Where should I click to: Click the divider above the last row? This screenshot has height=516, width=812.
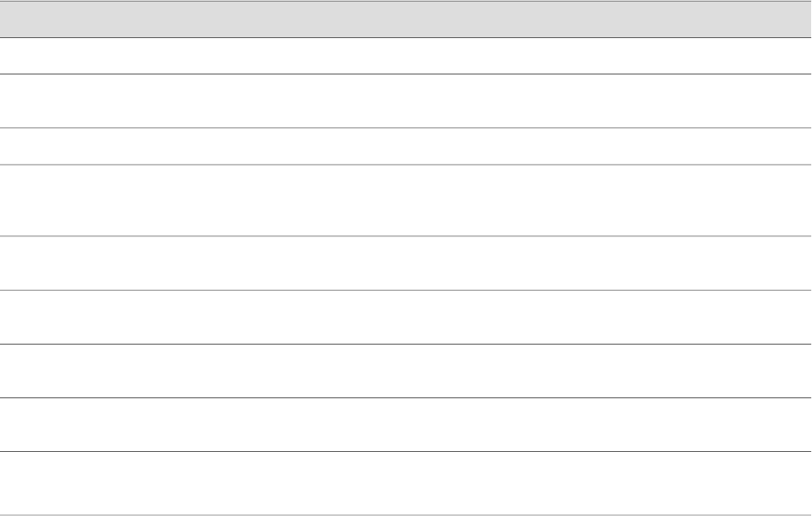406,451
